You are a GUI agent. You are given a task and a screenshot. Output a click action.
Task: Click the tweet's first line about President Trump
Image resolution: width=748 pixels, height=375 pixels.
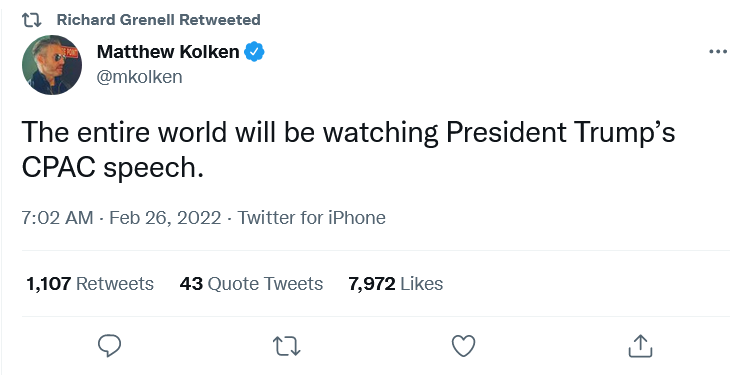(x=348, y=132)
